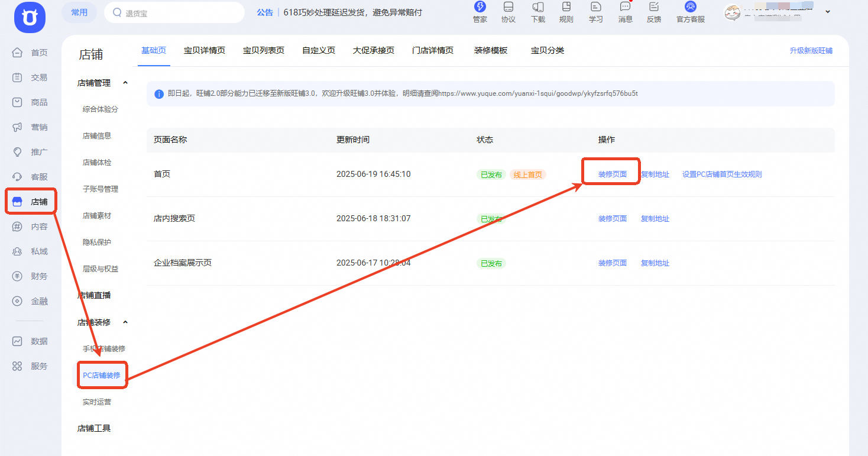Switch to the 大促承接页 tab
This screenshot has height=456, width=868.
tap(374, 50)
